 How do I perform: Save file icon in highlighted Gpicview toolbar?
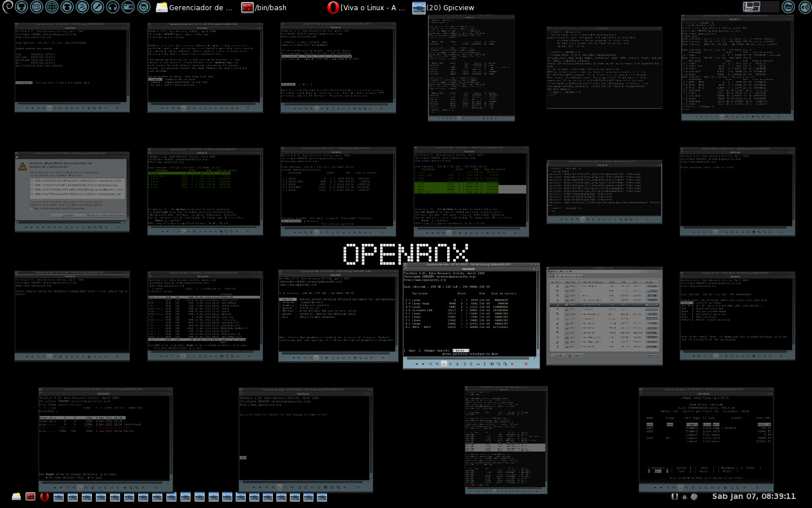pos(498,364)
